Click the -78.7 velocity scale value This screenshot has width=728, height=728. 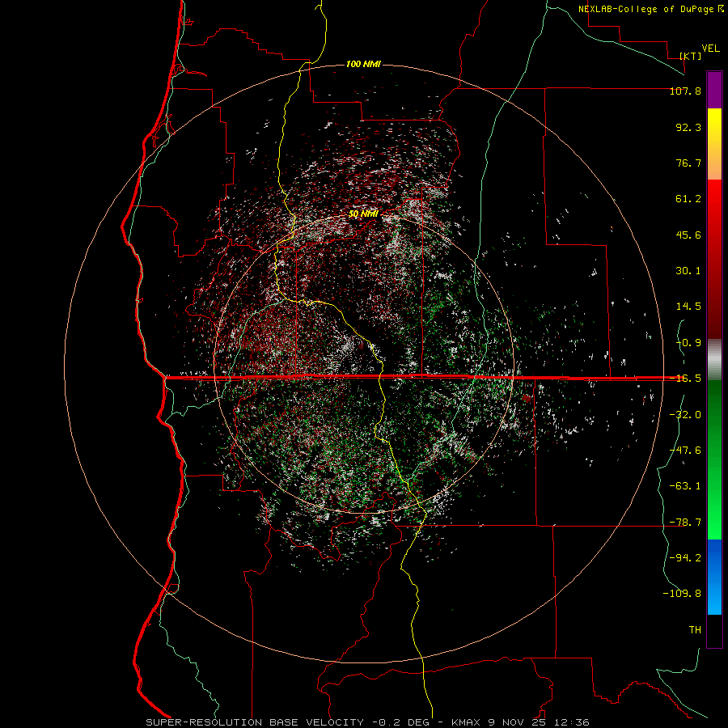point(685,523)
